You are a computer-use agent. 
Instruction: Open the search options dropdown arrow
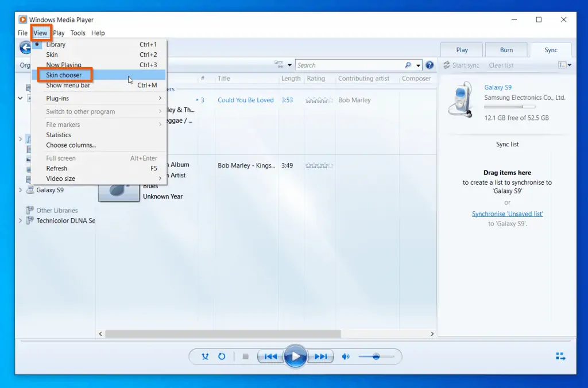(x=417, y=65)
